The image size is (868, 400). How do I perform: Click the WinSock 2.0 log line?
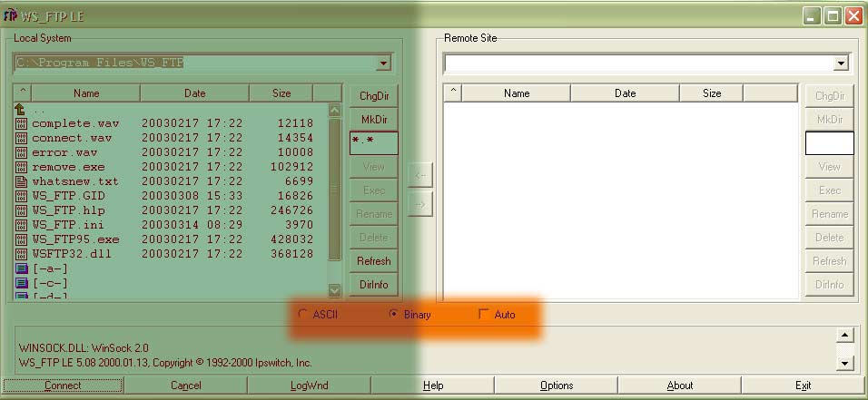click(x=84, y=348)
